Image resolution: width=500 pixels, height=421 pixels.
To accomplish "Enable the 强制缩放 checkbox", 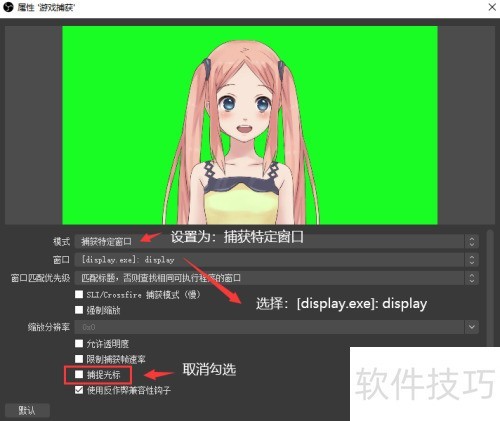I will point(79,310).
